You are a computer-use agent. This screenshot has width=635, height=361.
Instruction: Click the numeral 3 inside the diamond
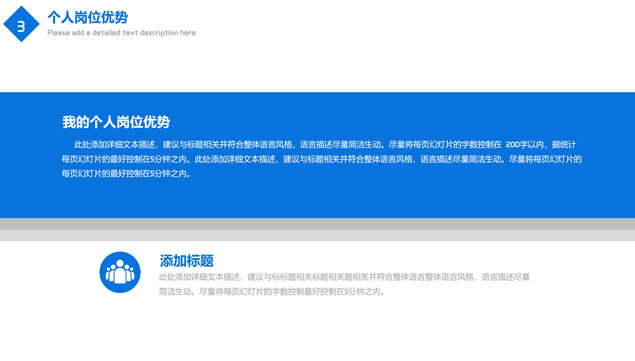pos(21,26)
